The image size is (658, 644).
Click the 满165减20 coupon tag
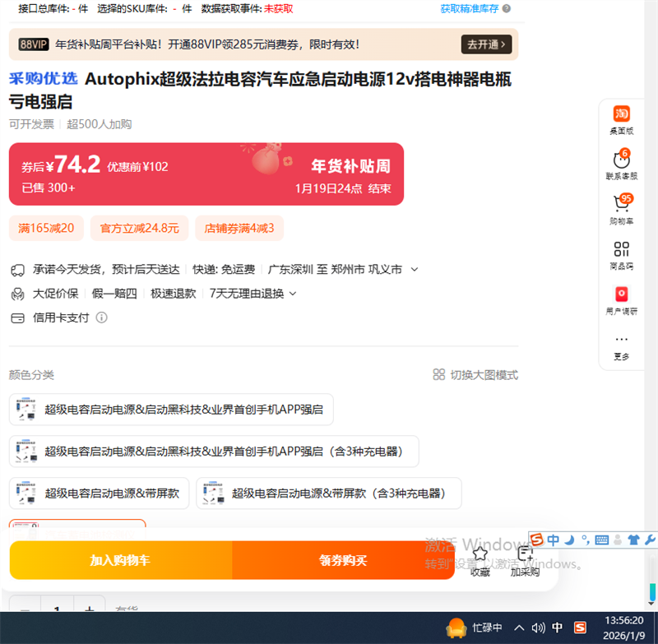(46, 229)
